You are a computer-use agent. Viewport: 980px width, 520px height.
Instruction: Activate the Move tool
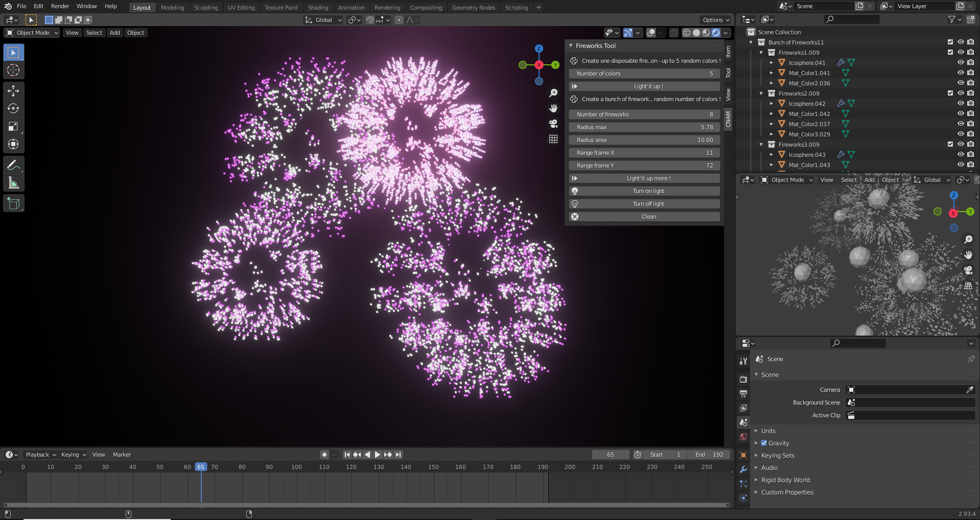pos(13,91)
